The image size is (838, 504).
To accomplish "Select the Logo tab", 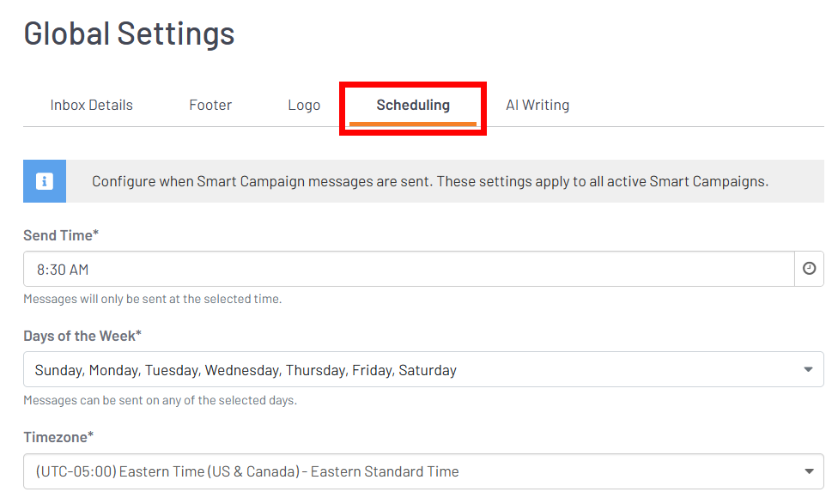I will pos(304,104).
